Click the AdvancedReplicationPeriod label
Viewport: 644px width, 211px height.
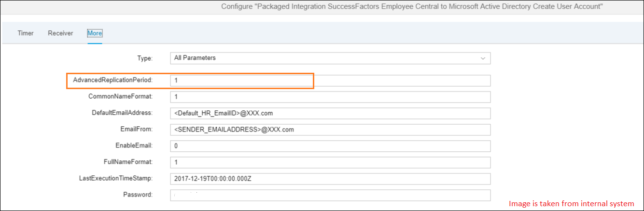tap(112, 80)
